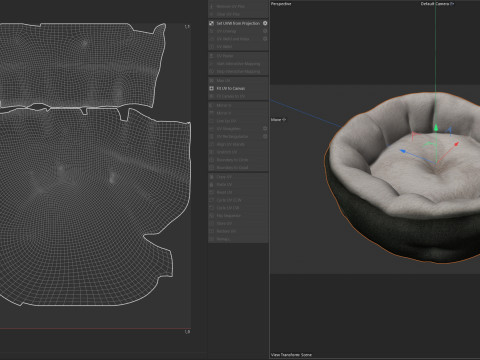Choose UV Straighten menu entry
Screen dimensions: 480x360
click(x=238, y=128)
